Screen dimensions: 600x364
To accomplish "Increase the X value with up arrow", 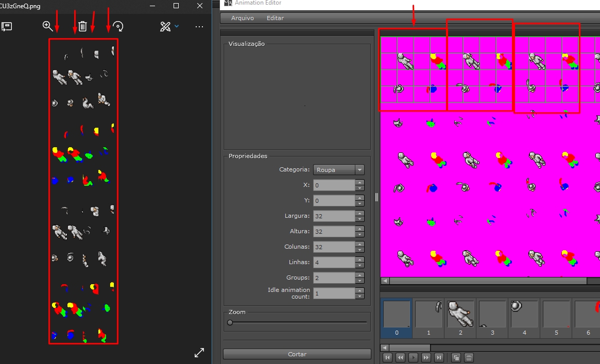I will point(359,182).
